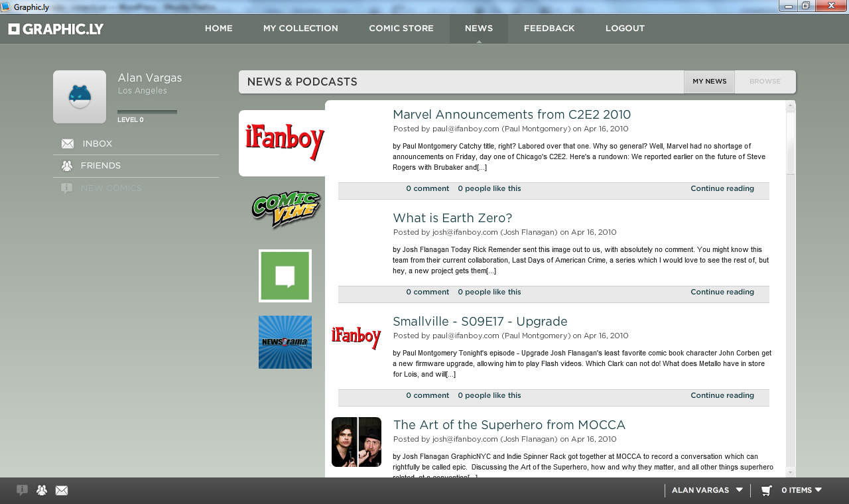Open Smallville - S09E17 - Upgrade headline
The height and width of the screenshot is (504, 849).
coord(480,322)
